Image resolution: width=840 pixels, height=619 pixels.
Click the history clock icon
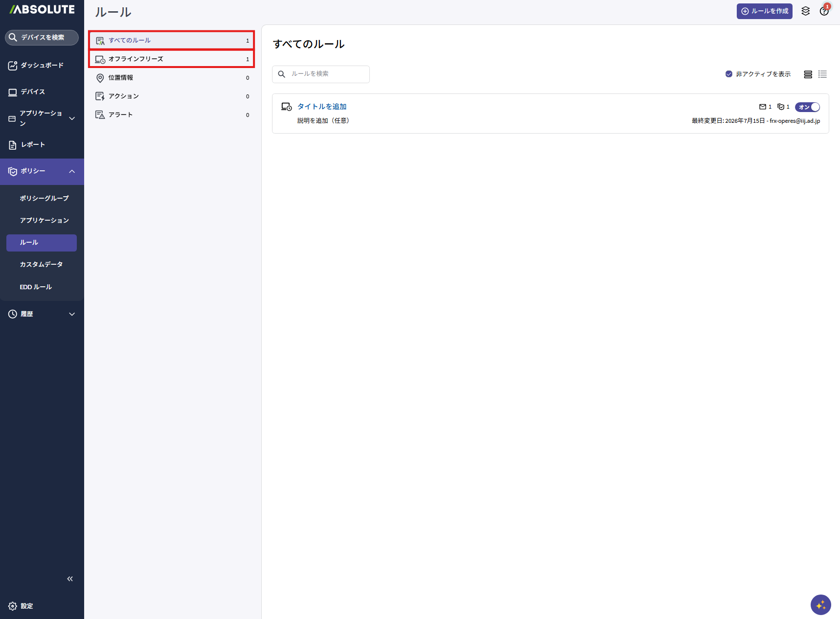coord(13,314)
